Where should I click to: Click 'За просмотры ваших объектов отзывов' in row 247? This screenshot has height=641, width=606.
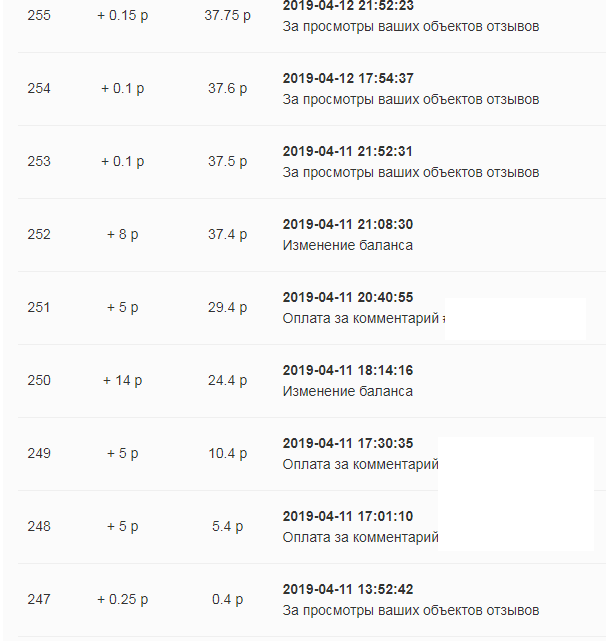pos(411,610)
